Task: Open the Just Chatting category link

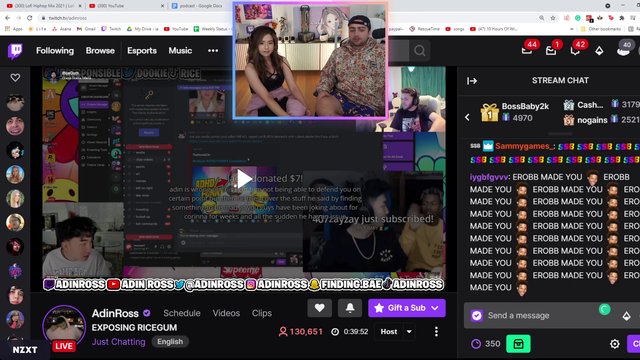Action: pyautogui.click(x=118, y=342)
